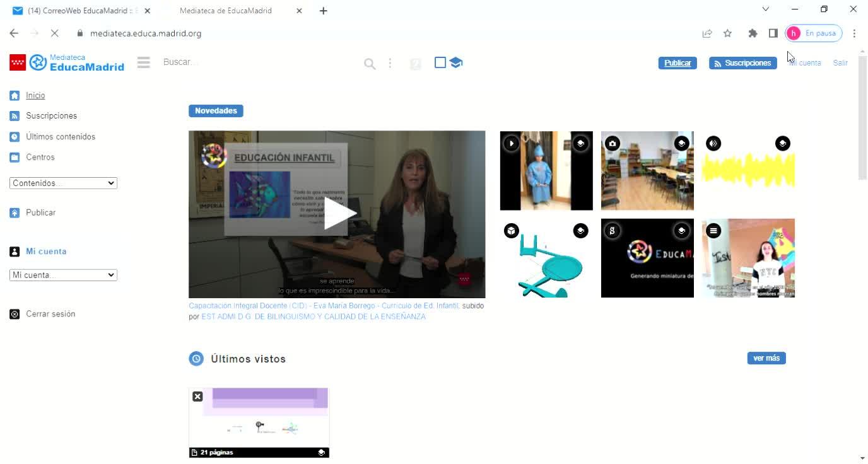Click the Salir link in header
This screenshot has height=464, width=868.
tap(840, 63)
